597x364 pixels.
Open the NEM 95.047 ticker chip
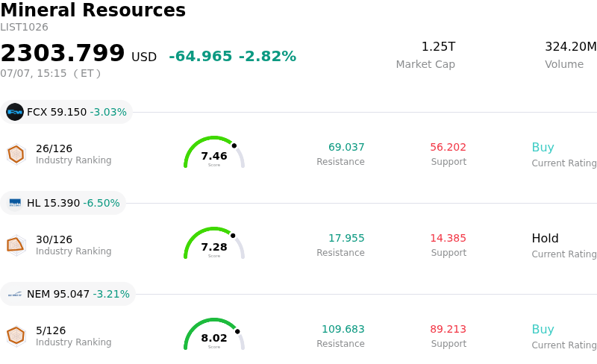click(68, 294)
